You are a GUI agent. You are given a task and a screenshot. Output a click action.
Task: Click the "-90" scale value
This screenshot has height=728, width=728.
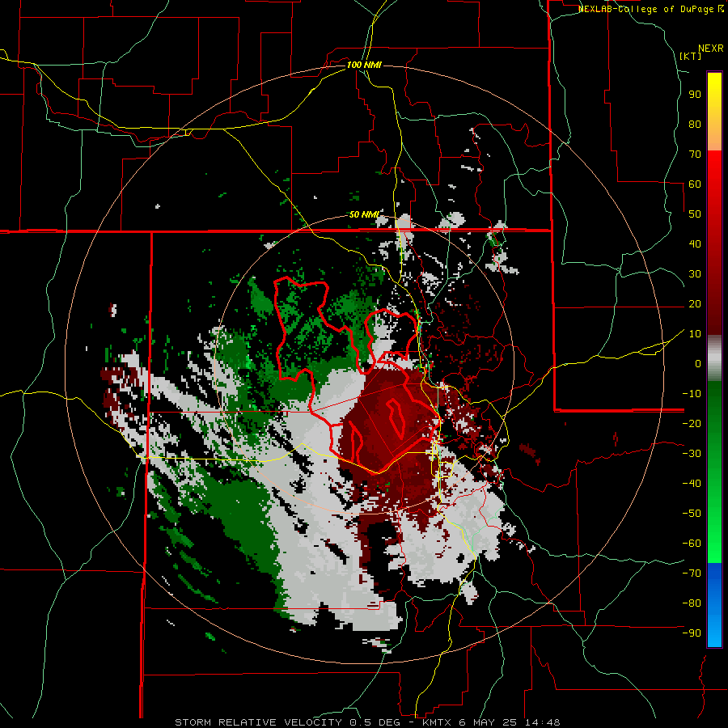tap(692, 633)
